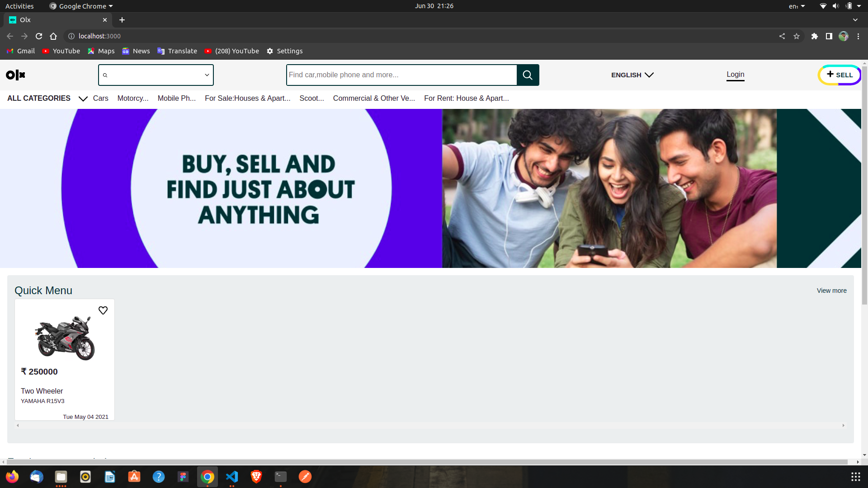Click the Login link

point(735,75)
